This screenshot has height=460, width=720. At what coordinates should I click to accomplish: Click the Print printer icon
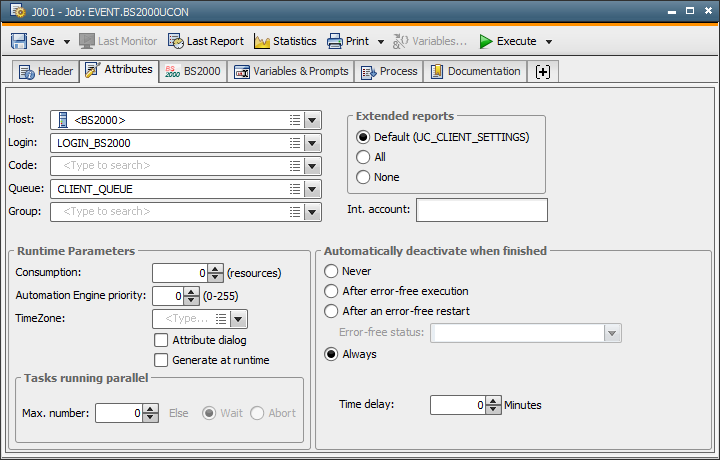(335, 41)
